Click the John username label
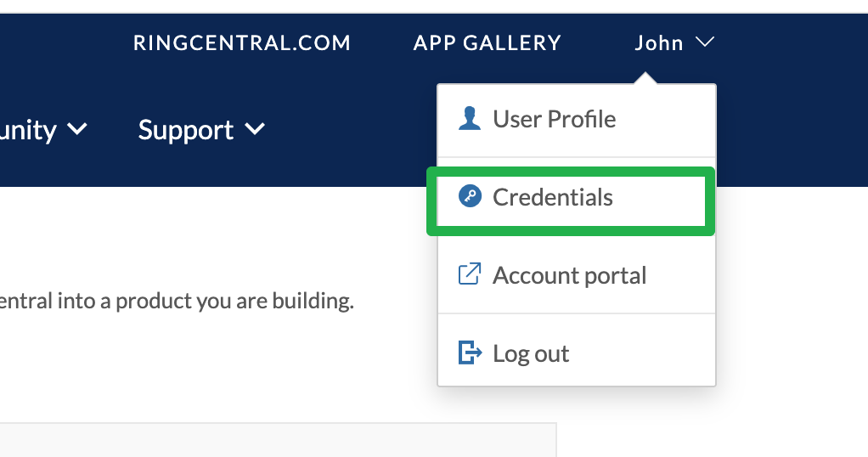Image resolution: width=868 pixels, height=457 pixels. (659, 43)
